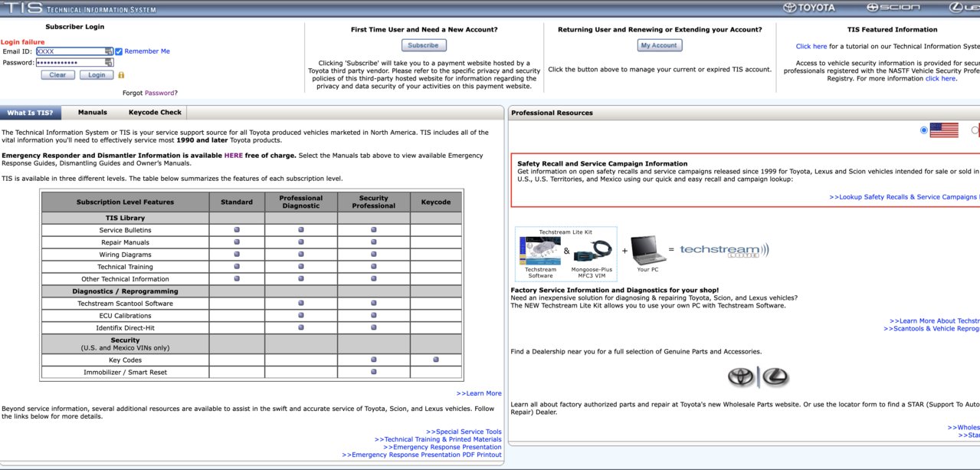Click the 'Professional Resources' panel heading
The image size is (980, 470).
552,113
